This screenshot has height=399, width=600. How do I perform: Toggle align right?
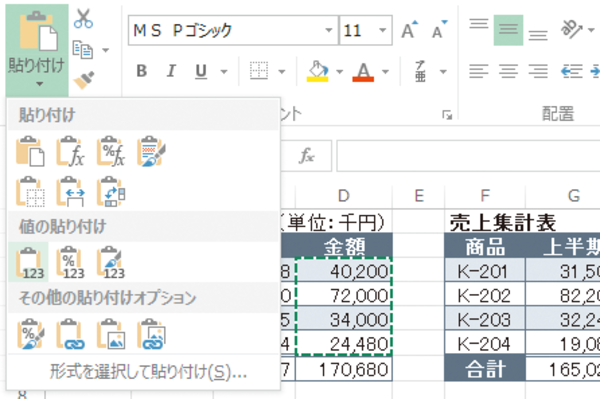[538, 71]
